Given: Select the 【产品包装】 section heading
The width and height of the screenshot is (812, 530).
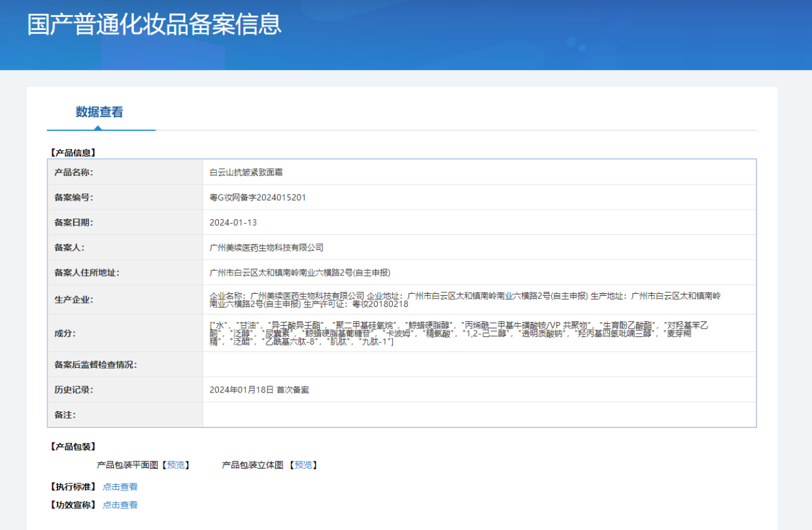Looking at the screenshot, I should click(73, 447).
